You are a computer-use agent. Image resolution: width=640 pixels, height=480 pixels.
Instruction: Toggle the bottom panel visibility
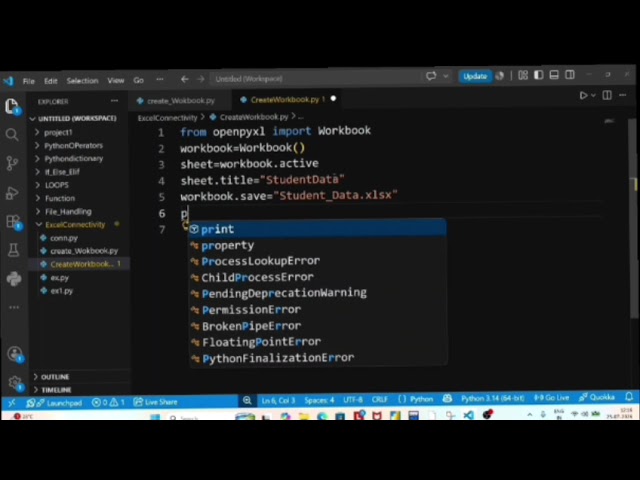(554, 75)
